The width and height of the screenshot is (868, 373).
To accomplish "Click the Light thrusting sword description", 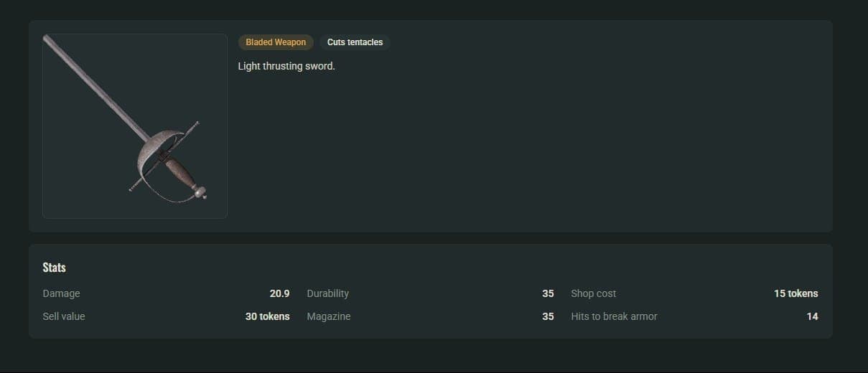I will (x=286, y=66).
